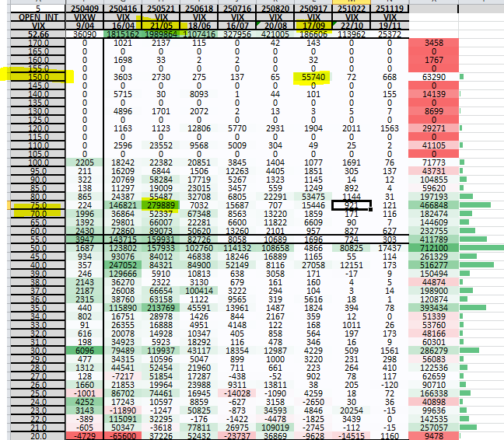Image resolution: width=504 pixels, height=440 pixels.
Task: Click the highlighted 21/05 date cell
Action: [161, 26]
